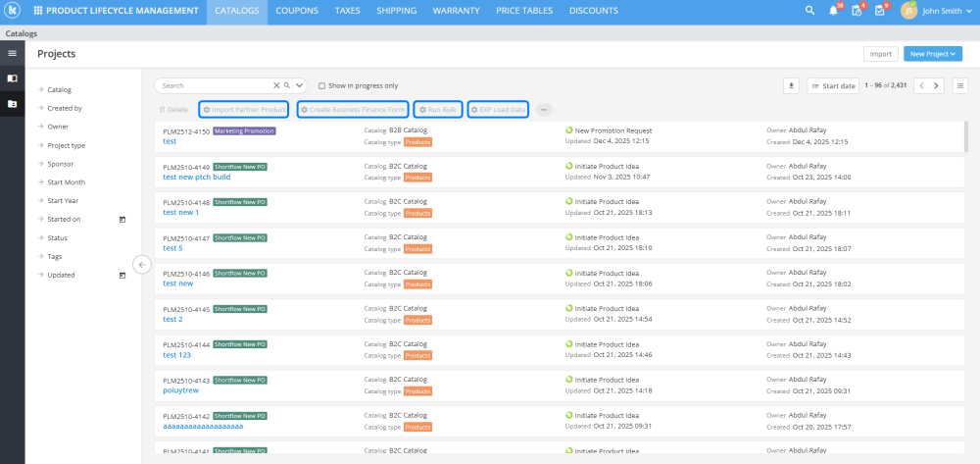Click the search magnifier inside search box
980x464 pixels.
(287, 85)
